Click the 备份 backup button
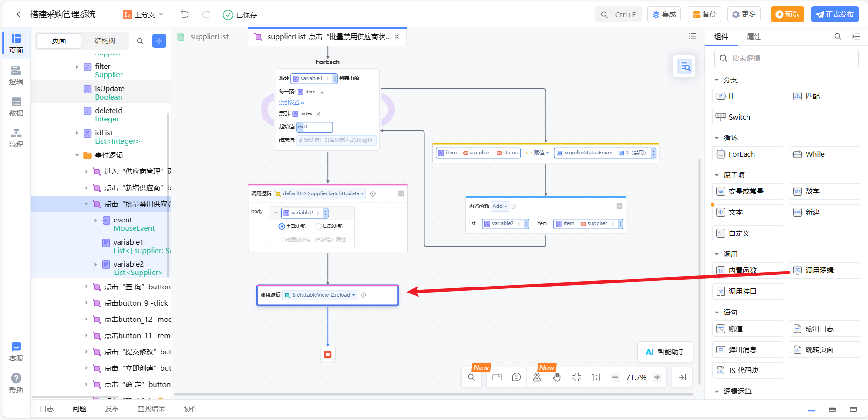Image resolution: width=868 pixels, height=420 pixels. coord(705,14)
